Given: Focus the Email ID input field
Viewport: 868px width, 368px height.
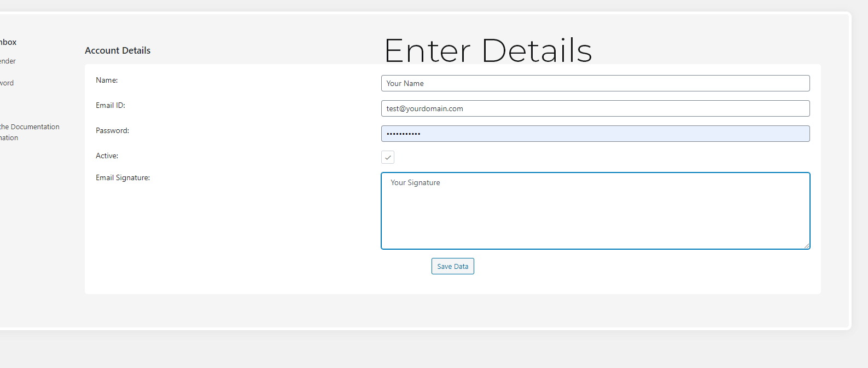Looking at the screenshot, I should coord(595,108).
